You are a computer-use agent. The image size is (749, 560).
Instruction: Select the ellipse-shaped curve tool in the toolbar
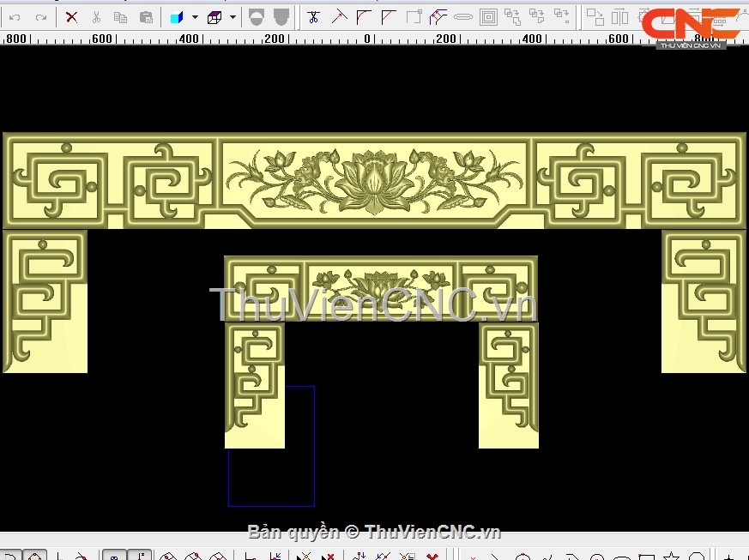(x=463, y=17)
